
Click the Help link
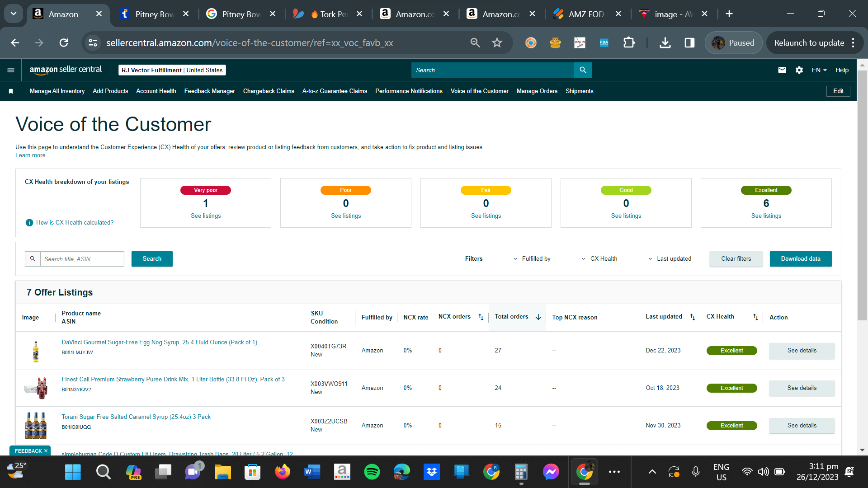[x=842, y=70]
